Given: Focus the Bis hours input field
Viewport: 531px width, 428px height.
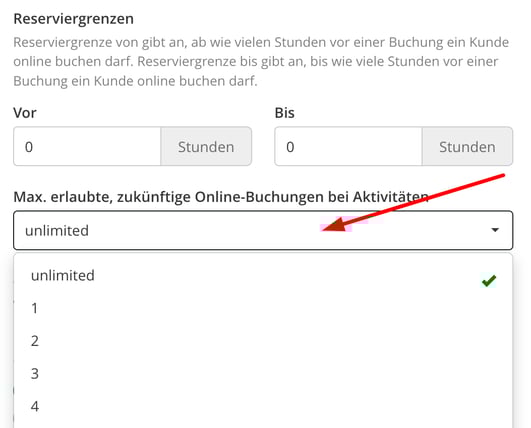Looking at the screenshot, I should coord(348,147).
